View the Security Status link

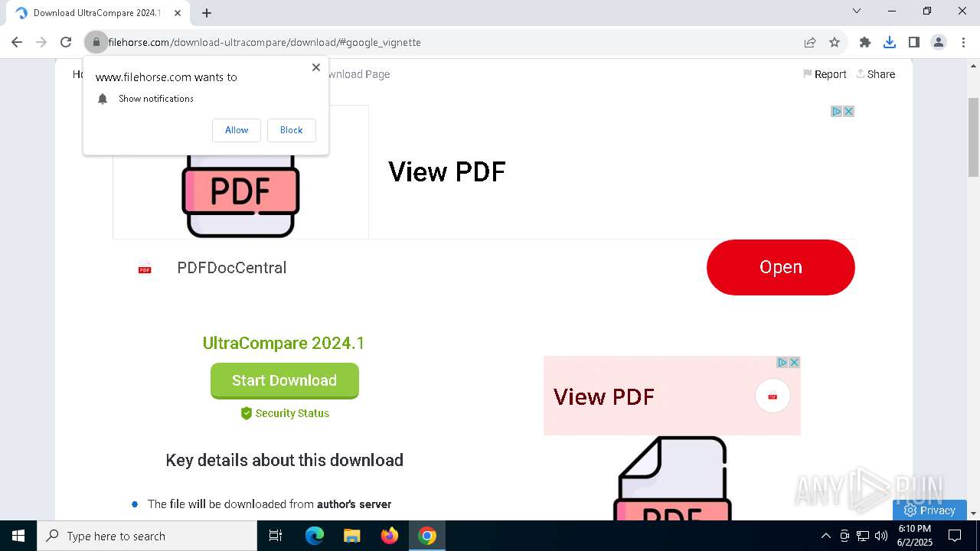tap(285, 413)
